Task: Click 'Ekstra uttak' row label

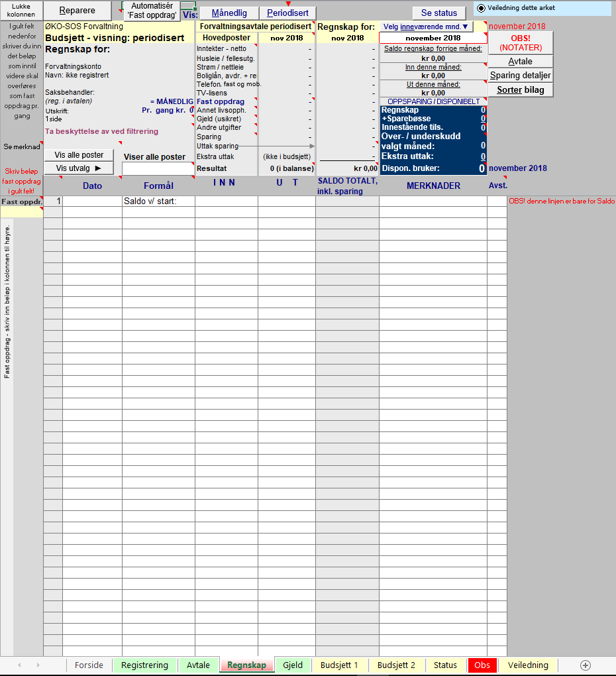Action: click(x=215, y=157)
